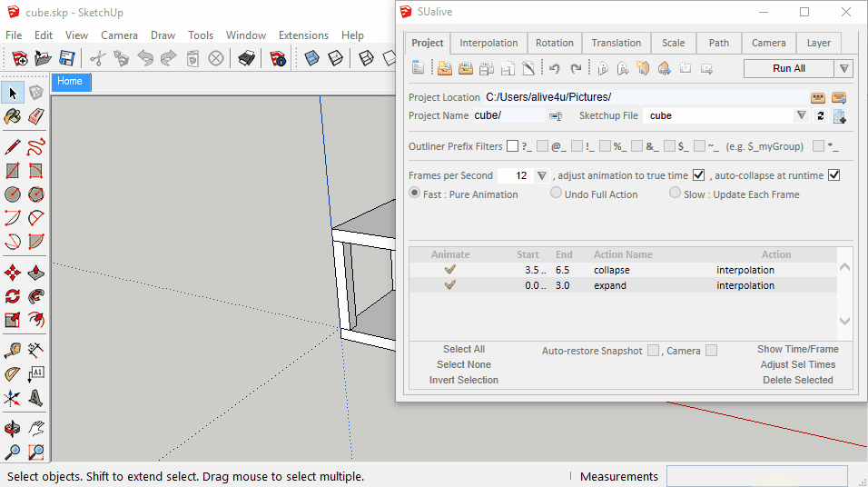Print the model using printer icon

tap(246, 58)
